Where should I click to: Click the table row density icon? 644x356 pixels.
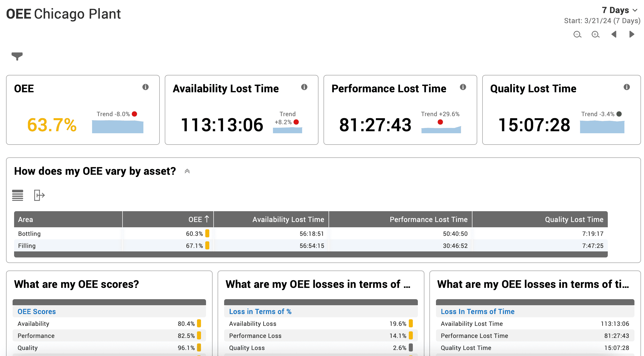tap(18, 195)
